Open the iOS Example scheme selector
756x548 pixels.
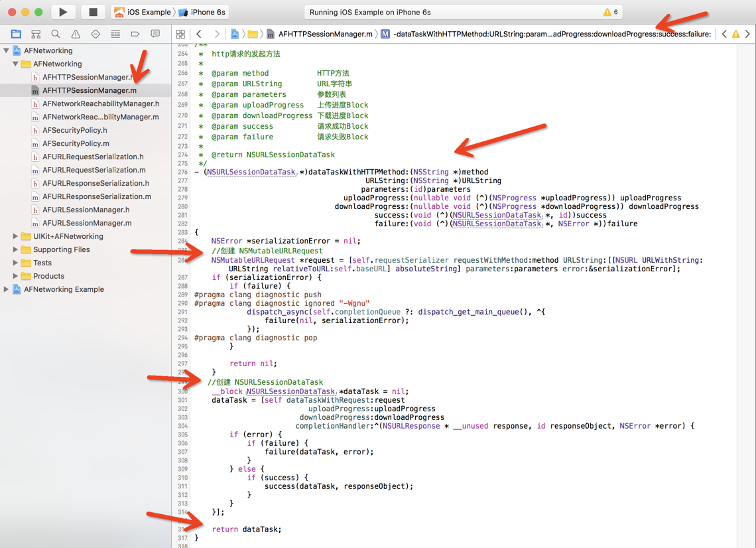click(x=144, y=12)
